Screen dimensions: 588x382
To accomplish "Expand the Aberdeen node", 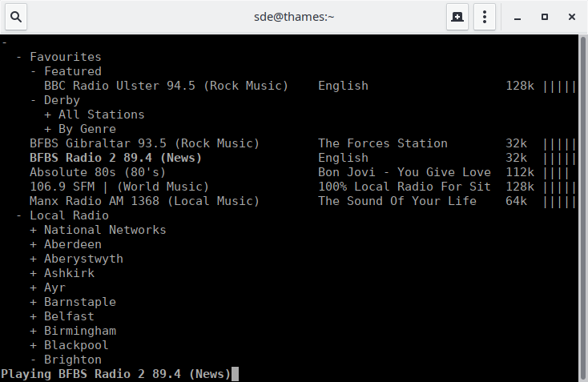I will [x=34, y=244].
